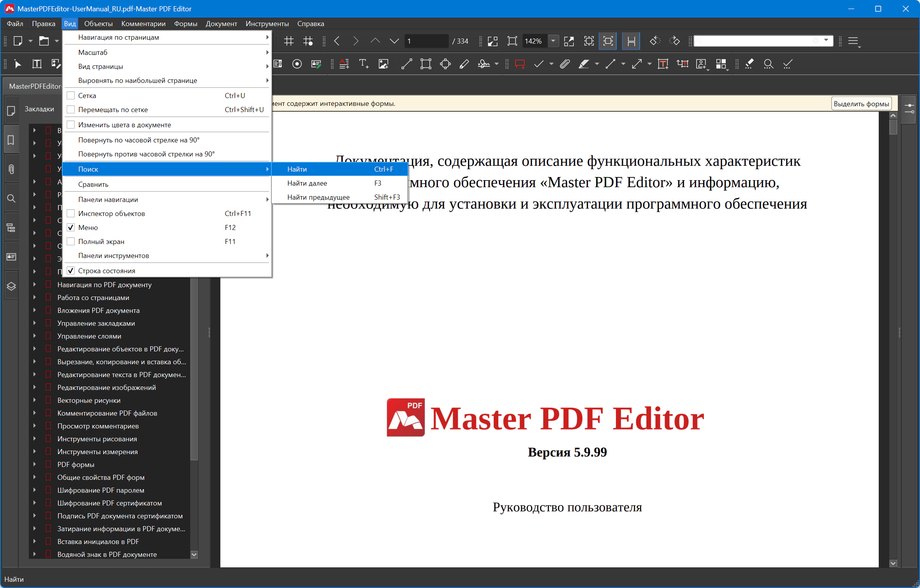920x588 pixels.
Task: Open the Документ menu
Action: click(221, 24)
